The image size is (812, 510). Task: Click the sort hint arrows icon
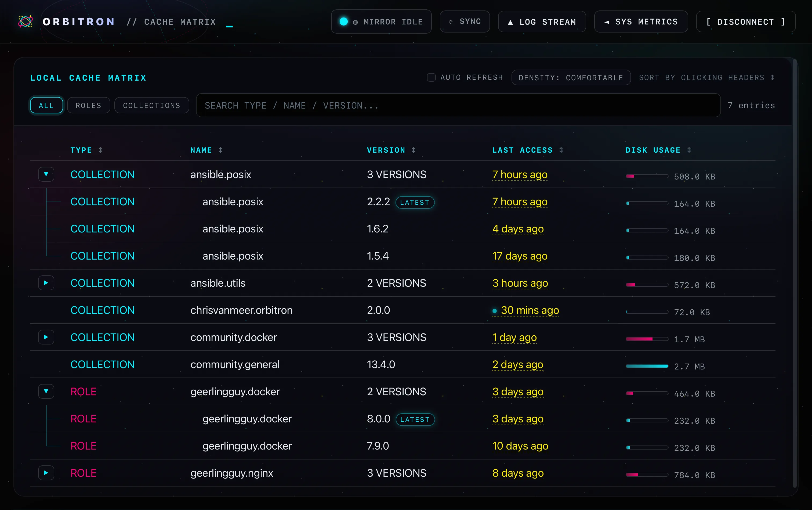tap(772, 78)
